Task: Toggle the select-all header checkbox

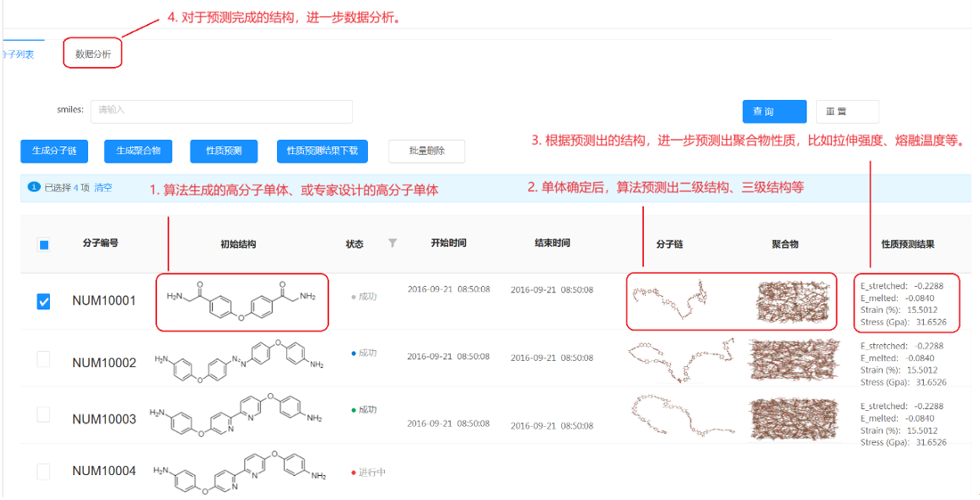Action: 44,245
